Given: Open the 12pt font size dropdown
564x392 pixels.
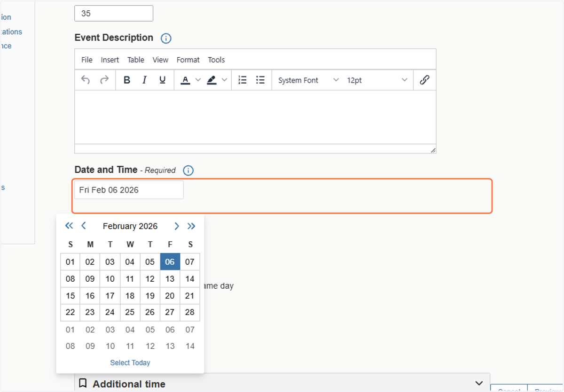Looking at the screenshot, I should tap(377, 80).
